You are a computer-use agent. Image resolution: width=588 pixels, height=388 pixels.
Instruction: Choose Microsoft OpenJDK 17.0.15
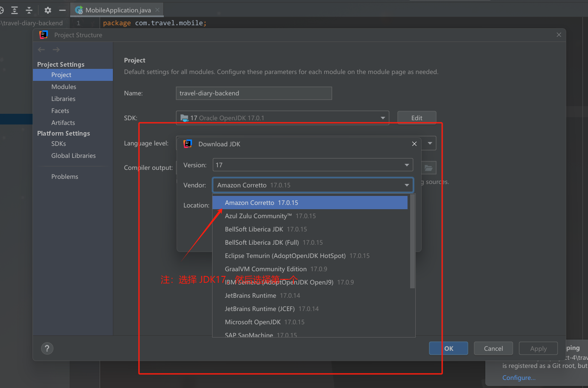(310, 322)
